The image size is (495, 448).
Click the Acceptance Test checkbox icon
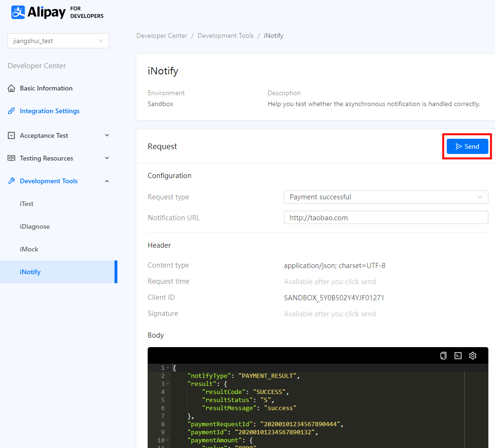click(x=11, y=136)
